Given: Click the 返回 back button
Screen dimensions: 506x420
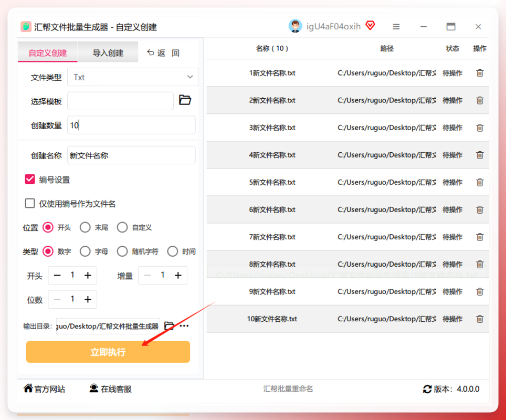Looking at the screenshot, I should click(x=163, y=52).
